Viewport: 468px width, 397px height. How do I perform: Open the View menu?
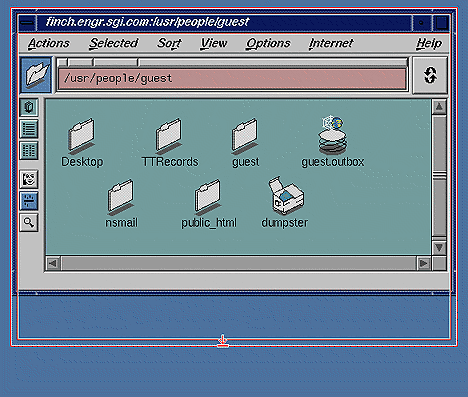214,43
